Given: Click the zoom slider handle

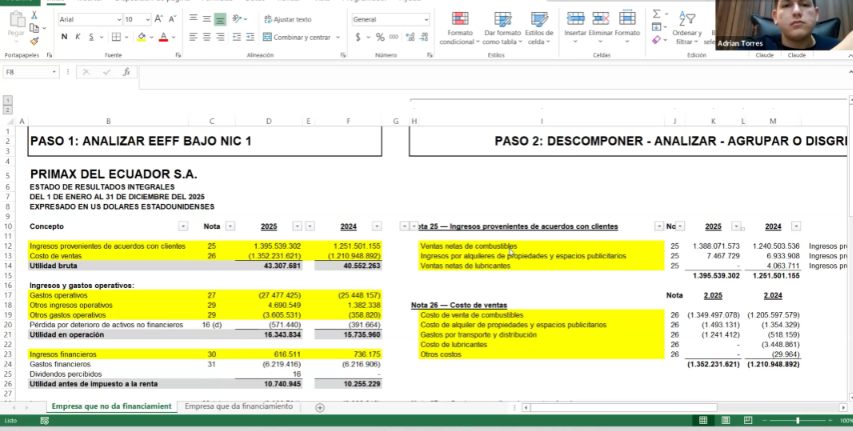Looking at the screenshot, I should point(798,421).
